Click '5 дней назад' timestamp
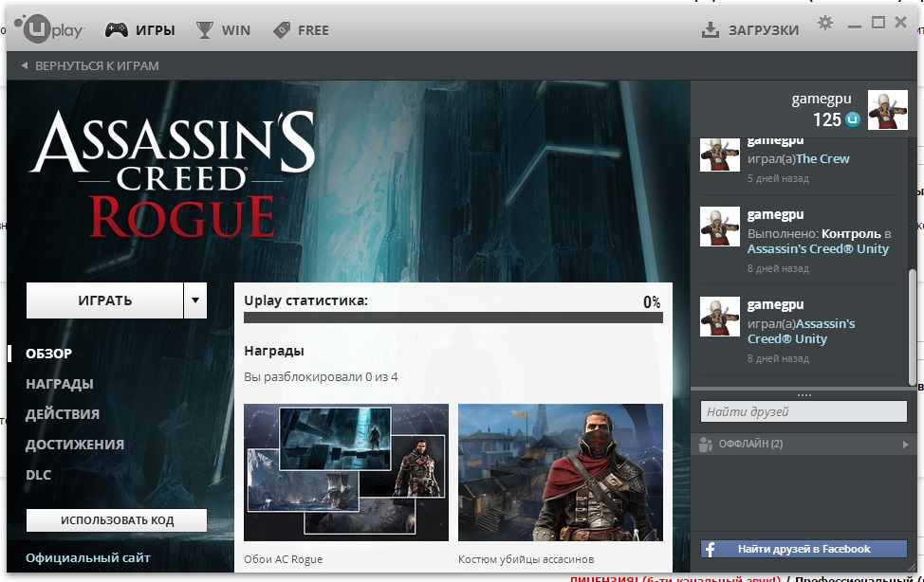 (778, 178)
